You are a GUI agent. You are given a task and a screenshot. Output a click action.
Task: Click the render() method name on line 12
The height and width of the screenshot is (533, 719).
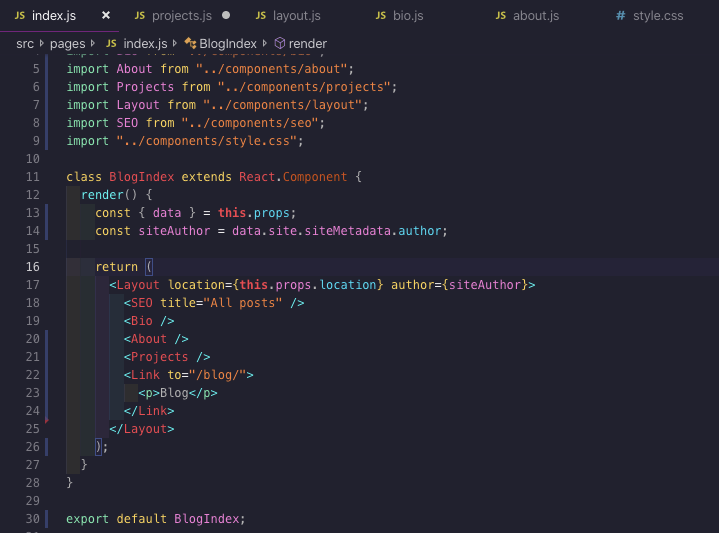(102, 194)
